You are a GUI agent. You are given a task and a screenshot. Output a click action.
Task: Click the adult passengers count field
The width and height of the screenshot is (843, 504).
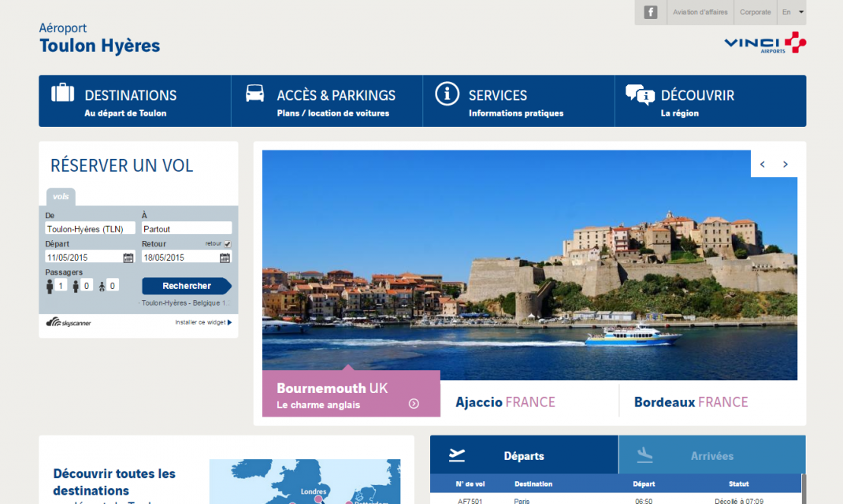coord(61,286)
